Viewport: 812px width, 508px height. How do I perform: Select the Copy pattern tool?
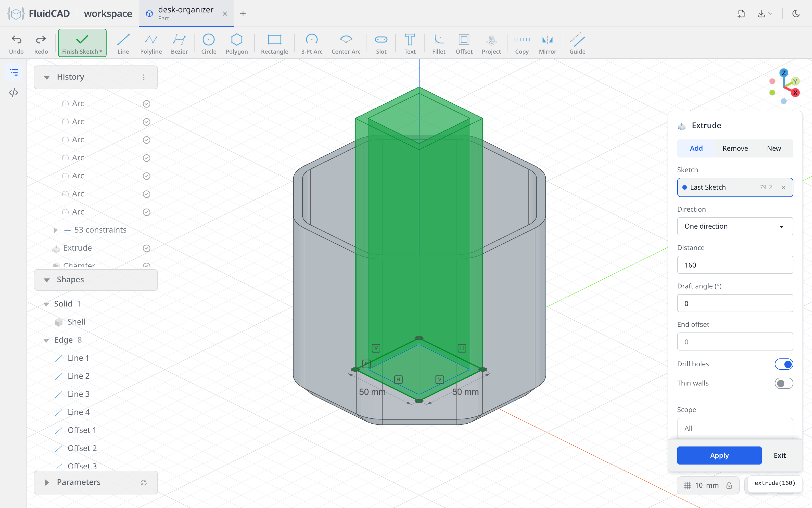tap(522, 43)
